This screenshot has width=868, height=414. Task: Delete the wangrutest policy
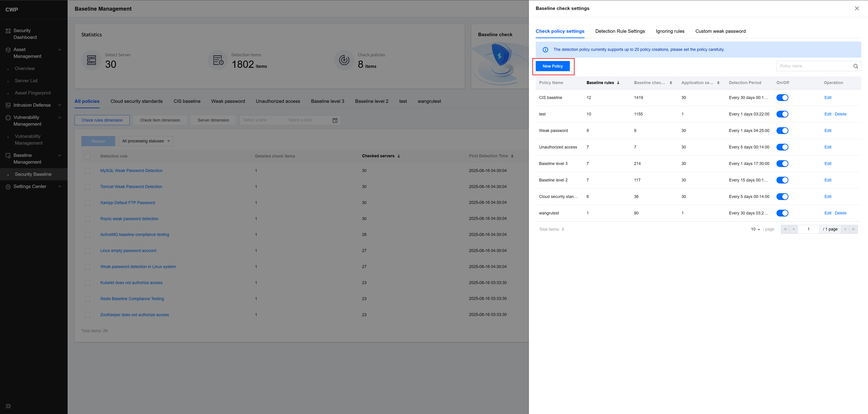click(x=840, y=213)
